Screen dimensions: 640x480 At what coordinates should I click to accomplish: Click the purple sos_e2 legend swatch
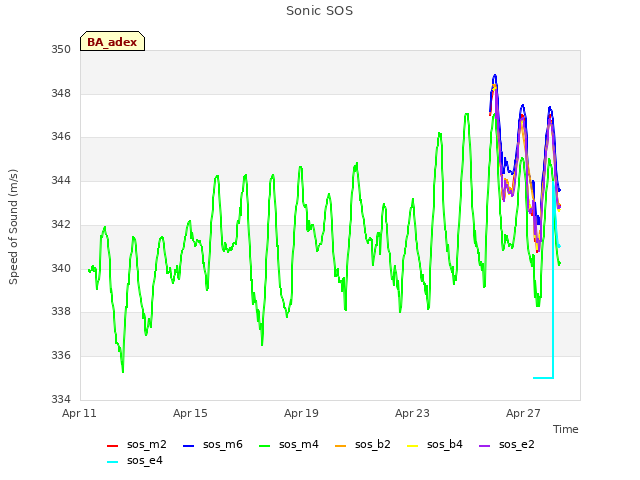(484, 446)
